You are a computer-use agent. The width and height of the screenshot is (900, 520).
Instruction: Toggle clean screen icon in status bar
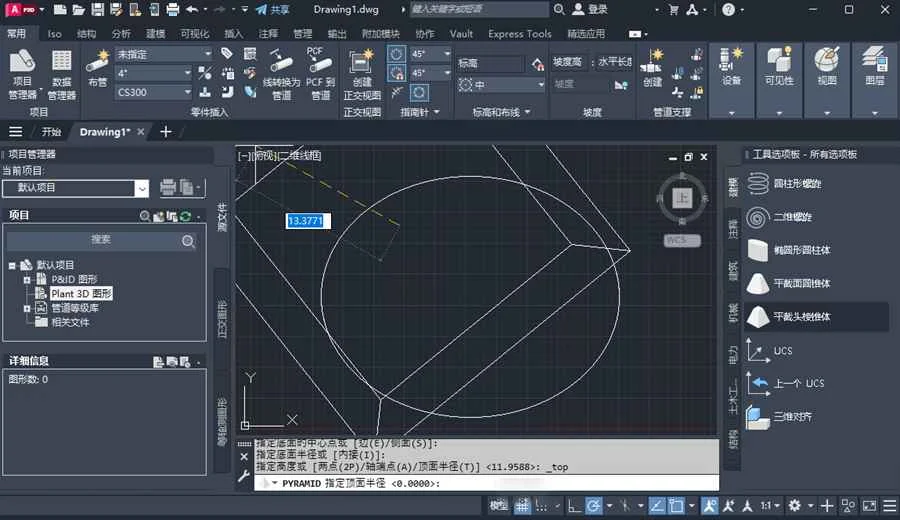pyautogui.click(x=870, y=506)
